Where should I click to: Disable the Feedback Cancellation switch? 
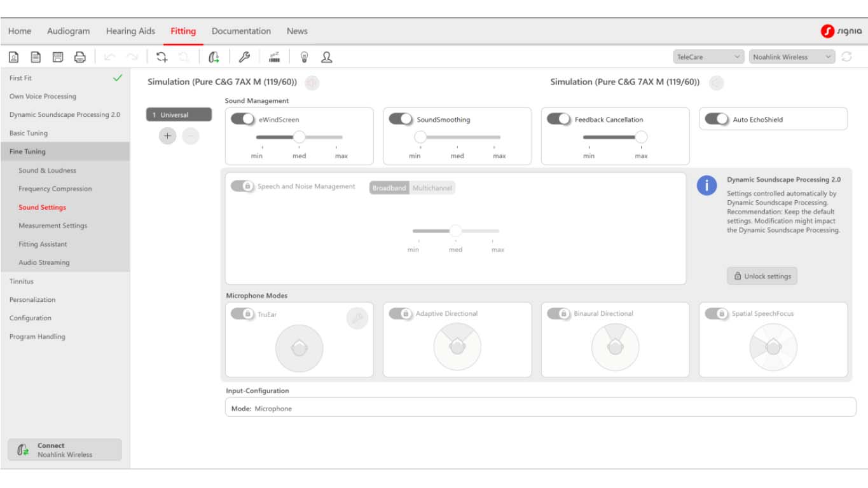click(x=559, y=119)
